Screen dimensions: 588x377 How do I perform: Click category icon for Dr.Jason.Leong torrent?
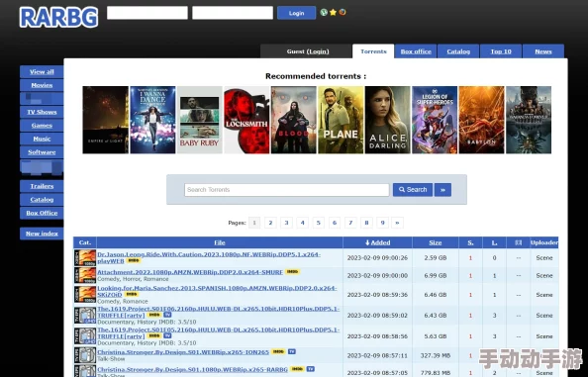tap(85, 258)
